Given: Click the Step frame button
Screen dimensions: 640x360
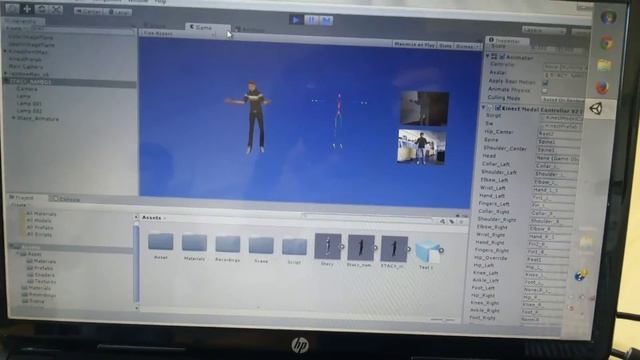Looking at the screenshot, I should (326, 20).
